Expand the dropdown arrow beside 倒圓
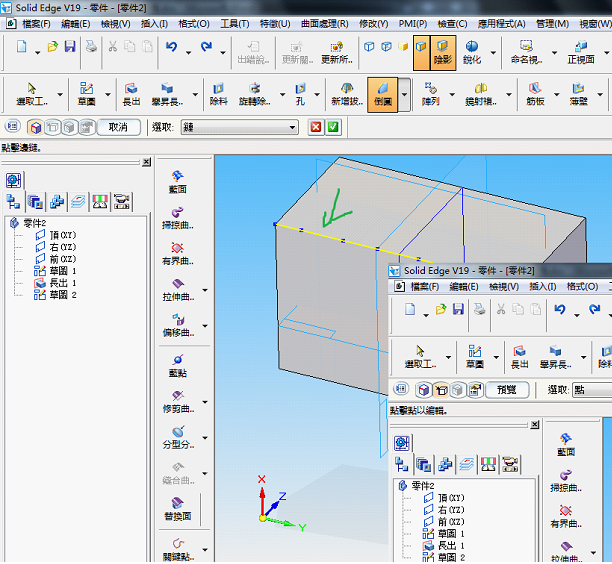Viewport: 612px width, 564px height. pyautogui.click(x=405, y=95)
